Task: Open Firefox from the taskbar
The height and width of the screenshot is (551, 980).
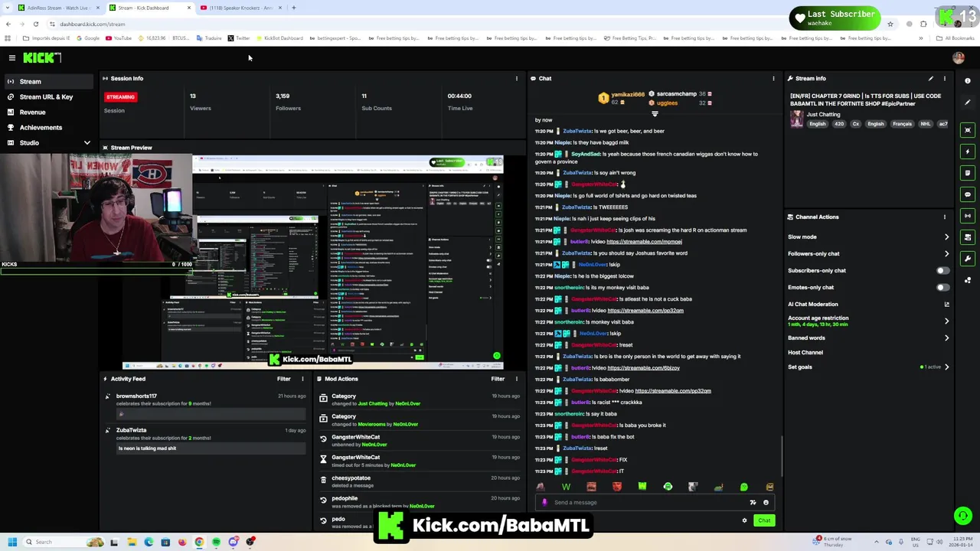Action: pyautogui.click(x=182, y=542)
